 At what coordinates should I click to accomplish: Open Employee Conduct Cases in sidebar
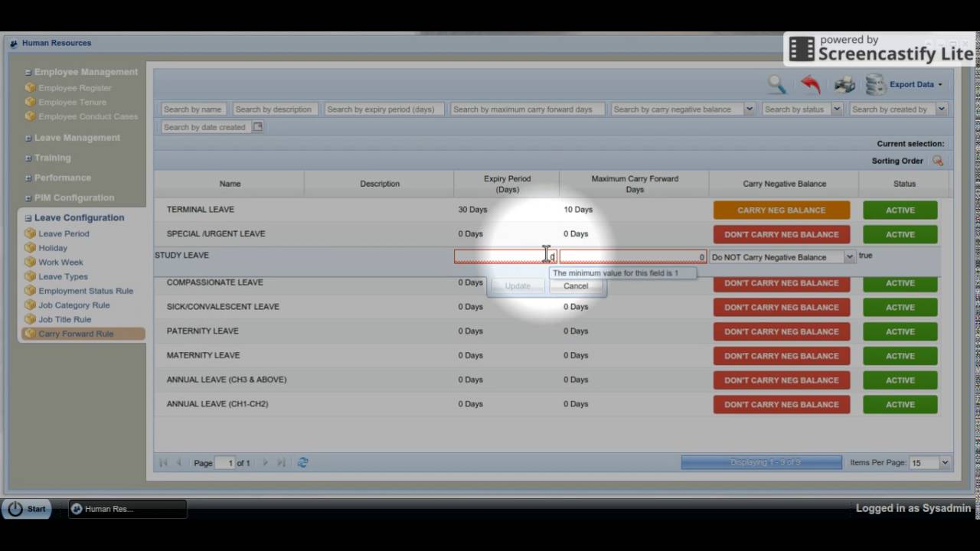(88, 116)
